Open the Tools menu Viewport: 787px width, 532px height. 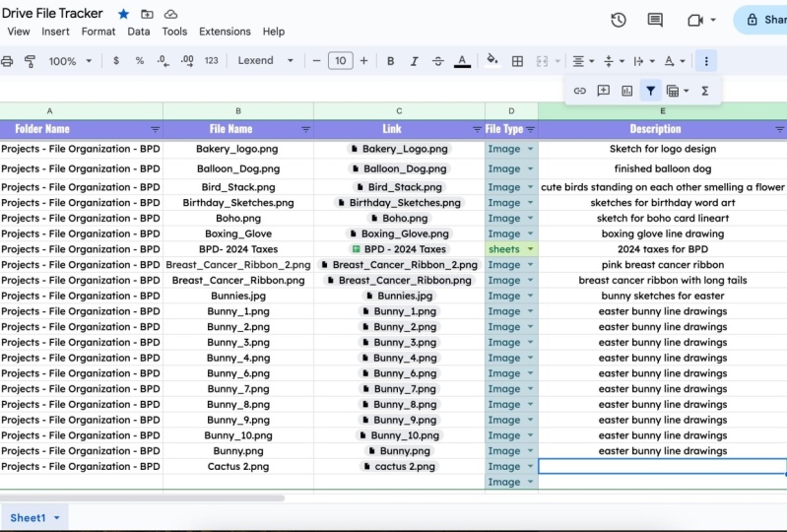pos(174,32)
